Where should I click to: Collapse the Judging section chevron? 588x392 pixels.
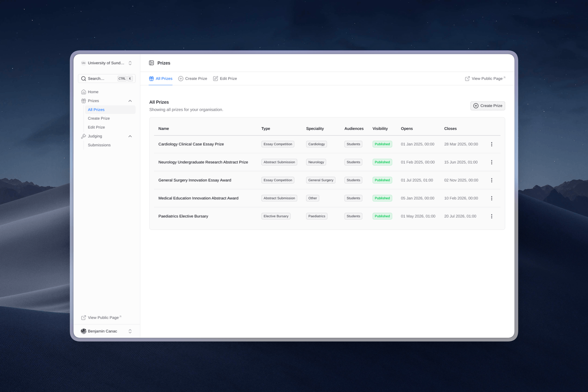coord(130,136)
